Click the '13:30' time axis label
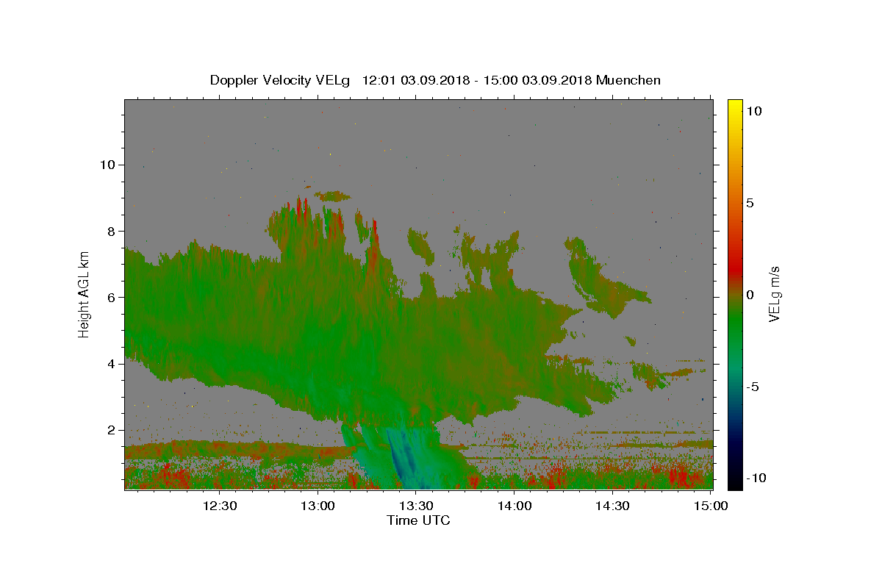The width and height of the screenshot is (882, 588). [417, 506]
